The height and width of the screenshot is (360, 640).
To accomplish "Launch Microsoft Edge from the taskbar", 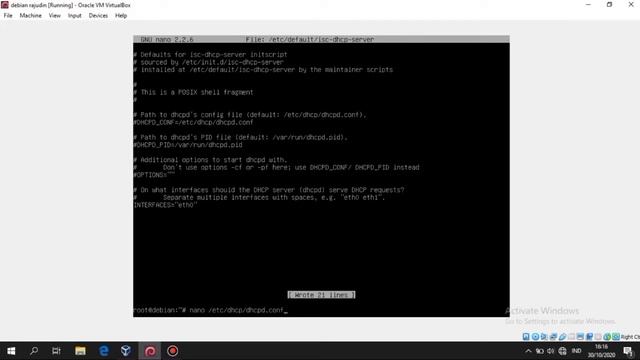I will [x=104, y=351].
